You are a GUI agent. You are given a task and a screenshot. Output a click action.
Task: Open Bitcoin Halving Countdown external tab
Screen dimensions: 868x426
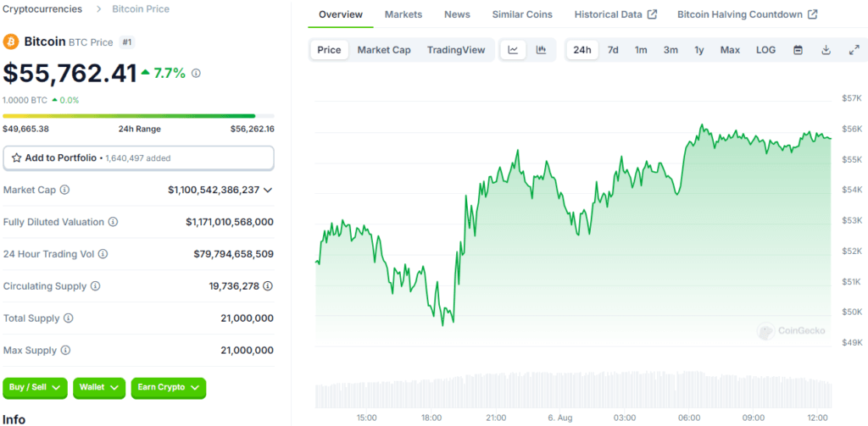[x=748, y=14]
